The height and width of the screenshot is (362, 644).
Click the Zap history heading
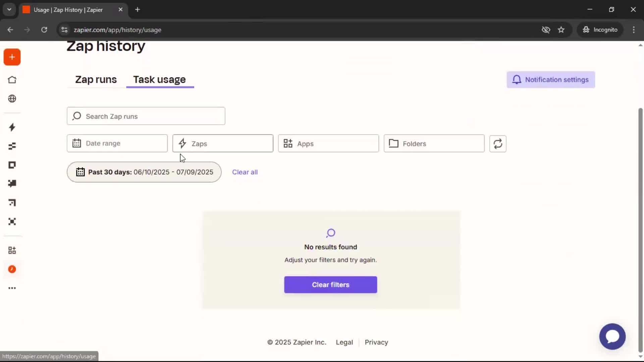click(106, 46)
